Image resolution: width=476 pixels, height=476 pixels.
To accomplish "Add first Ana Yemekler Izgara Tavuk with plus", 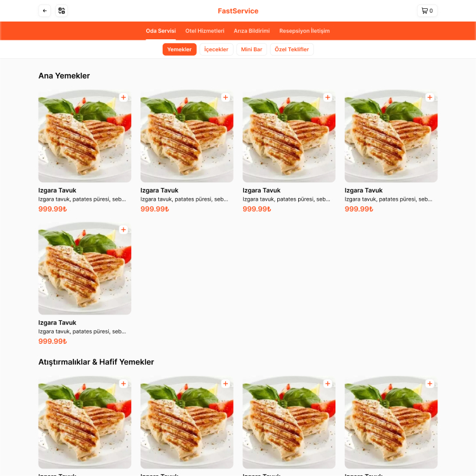I will 123,97.
